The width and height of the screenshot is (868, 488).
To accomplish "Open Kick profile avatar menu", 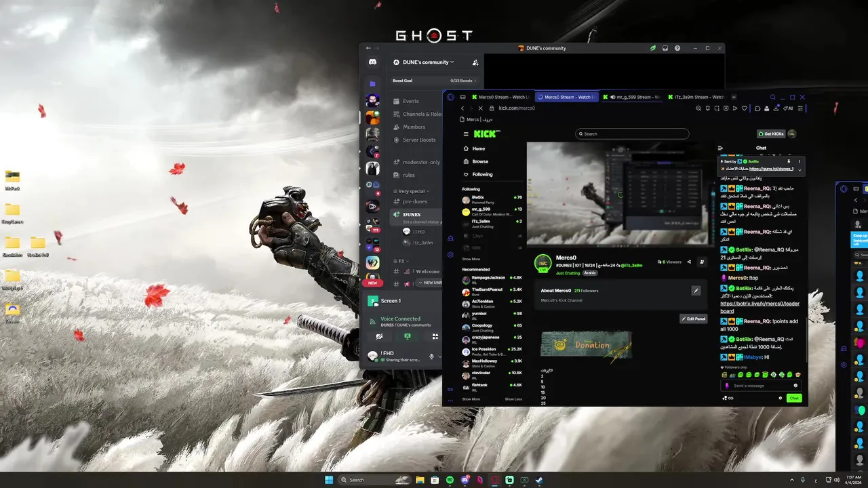I will point(792,134).
